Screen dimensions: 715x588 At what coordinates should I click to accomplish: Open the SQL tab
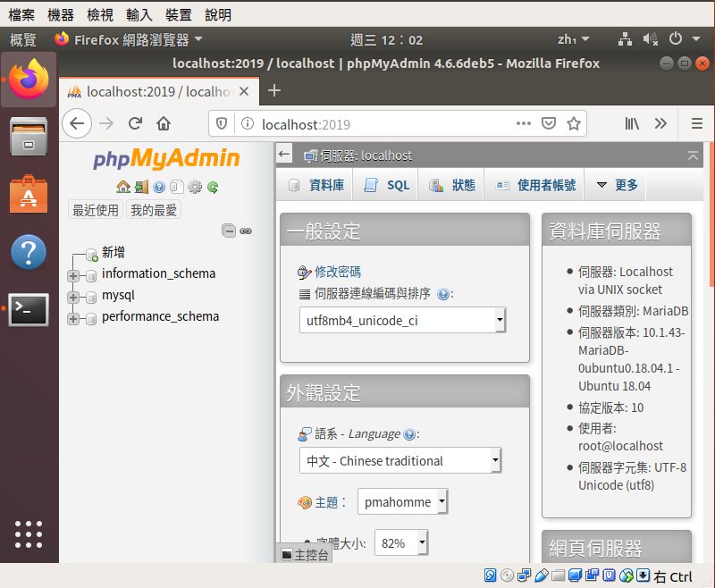click(x=387, y=185)
